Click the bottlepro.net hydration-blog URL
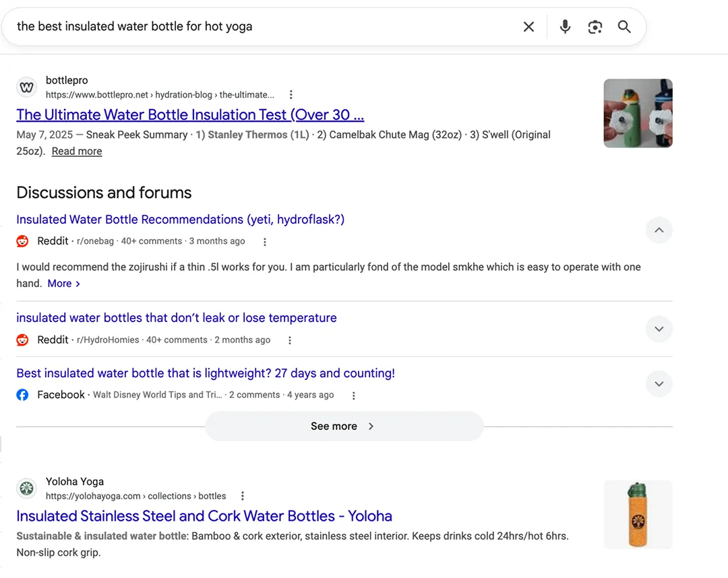This screenshot has width=728, height=578. point(160,94)
